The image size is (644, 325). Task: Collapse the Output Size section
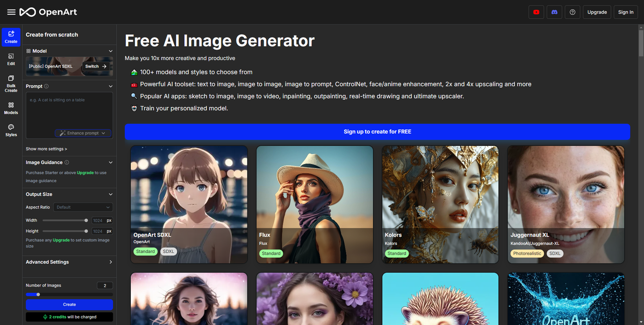(x=111, y=194)
